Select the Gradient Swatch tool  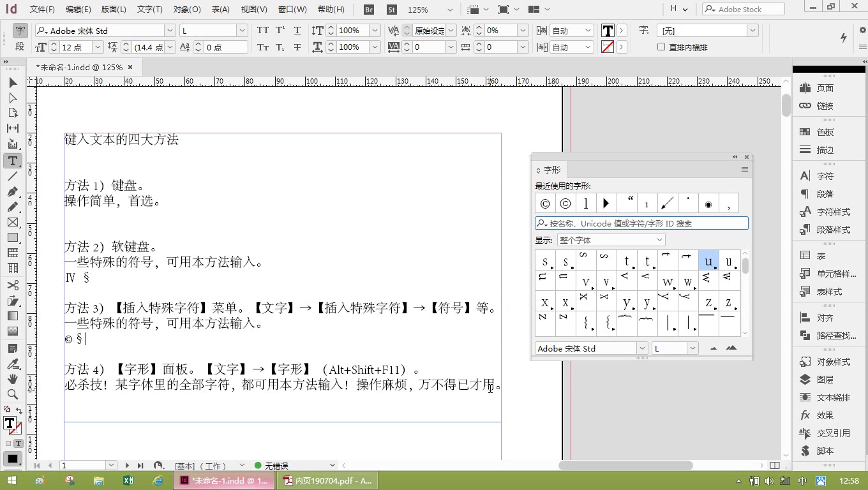(x=13, y=316)
